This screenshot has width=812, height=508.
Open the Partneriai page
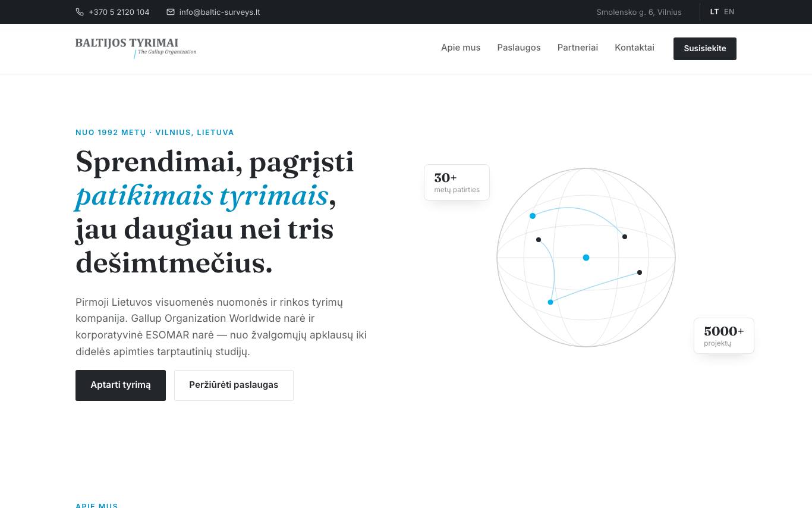(x=578, y=48)
